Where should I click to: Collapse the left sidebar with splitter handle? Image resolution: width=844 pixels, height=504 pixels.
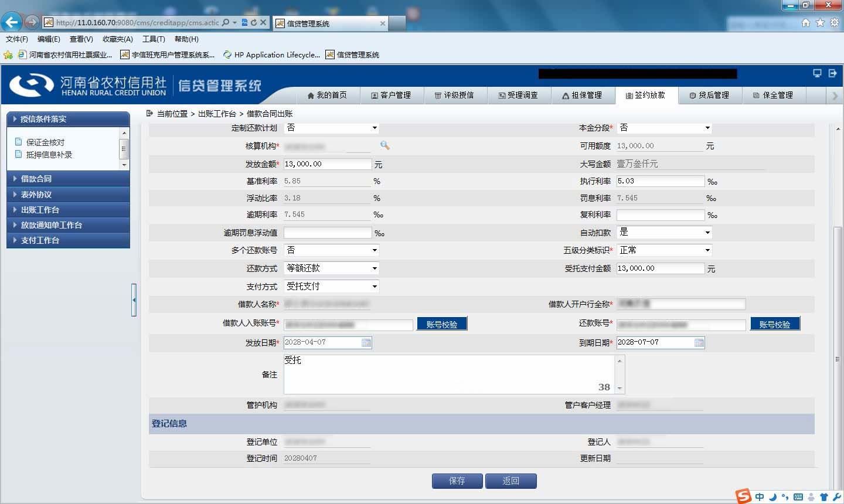[x=134, y=299]
